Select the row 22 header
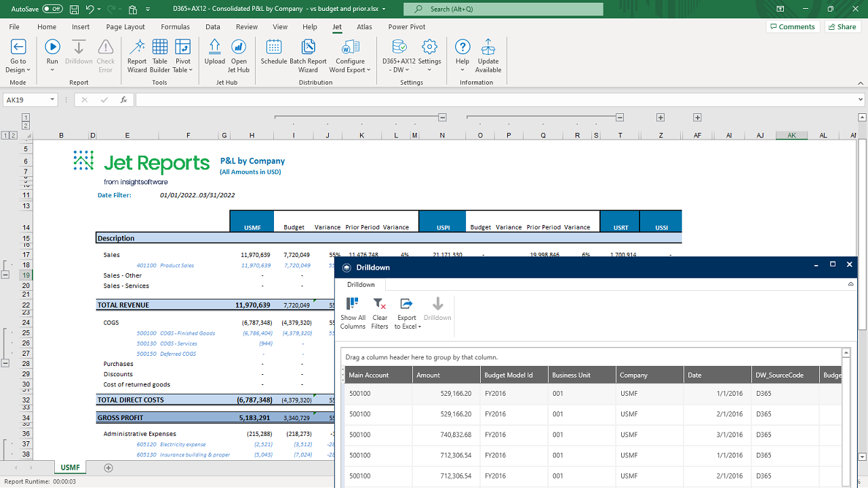This screenshot has width=868, height=488. [x=26, y=305]
